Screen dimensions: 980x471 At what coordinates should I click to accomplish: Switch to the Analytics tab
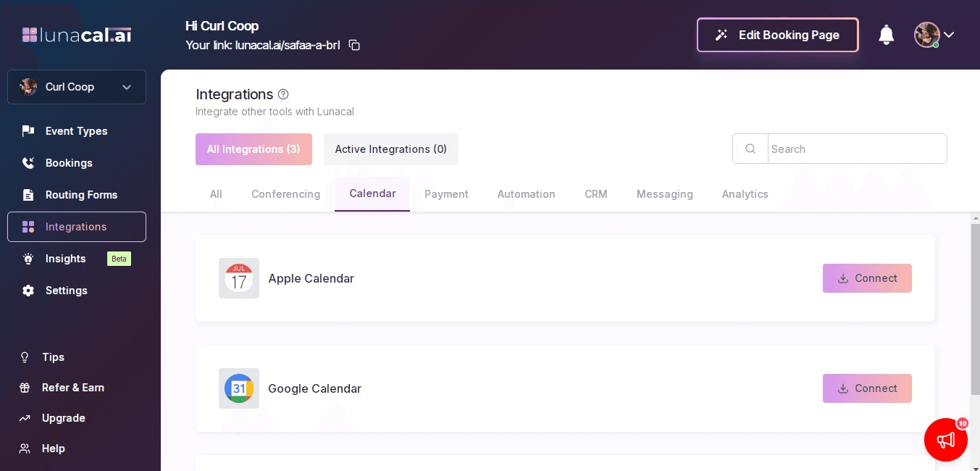pos(745,194)
